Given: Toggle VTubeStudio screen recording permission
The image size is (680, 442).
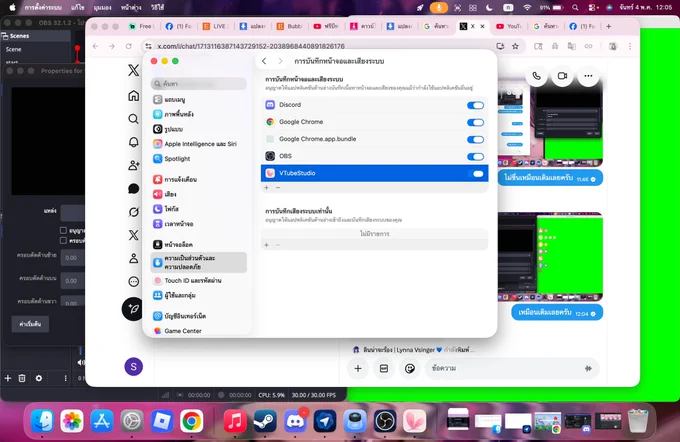Looking at the screenshot, I should pos(475,174).
